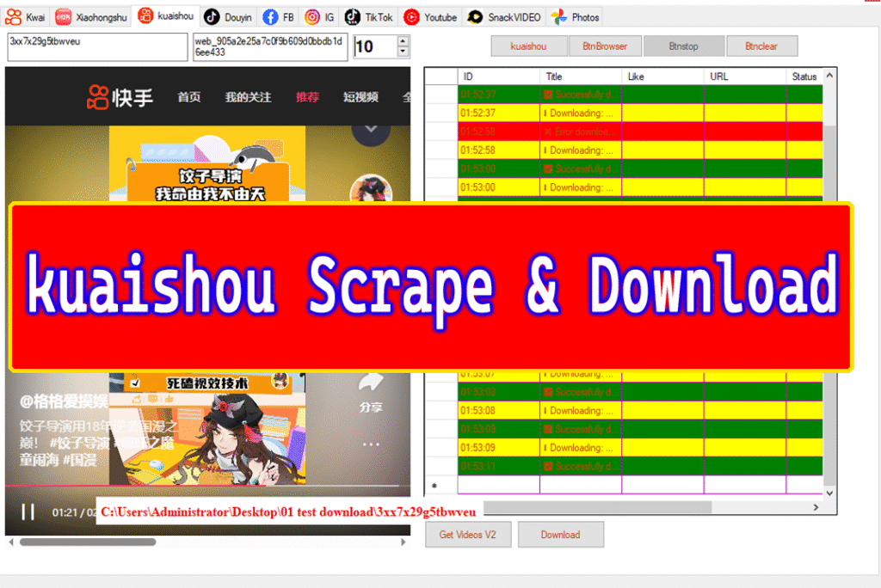
Task: Open the 首页 home menu in Kuaishou
Action: (188, 97)
